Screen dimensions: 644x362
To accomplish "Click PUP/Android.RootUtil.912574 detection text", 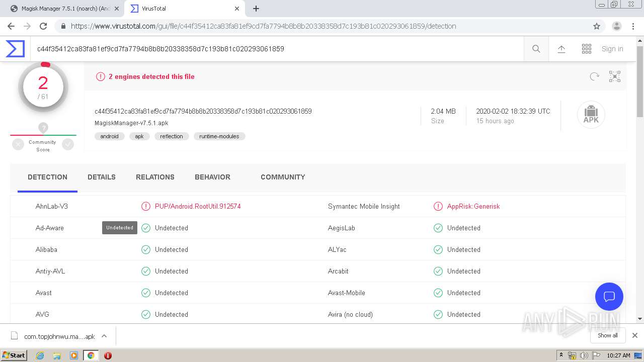I will (198, 206).
